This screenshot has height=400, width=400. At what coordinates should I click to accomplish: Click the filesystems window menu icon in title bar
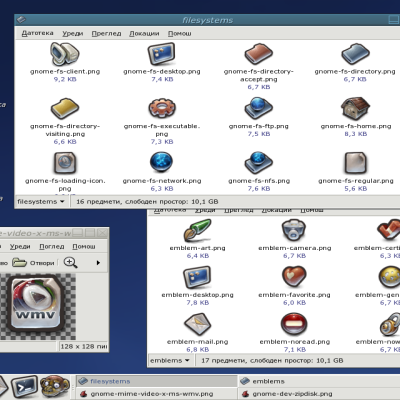[21, 20]
